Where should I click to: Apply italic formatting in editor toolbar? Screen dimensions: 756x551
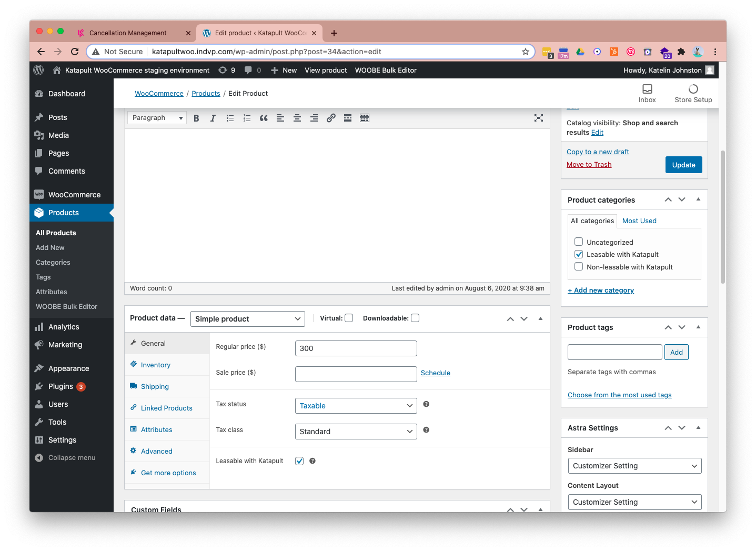tap(213, 118)
